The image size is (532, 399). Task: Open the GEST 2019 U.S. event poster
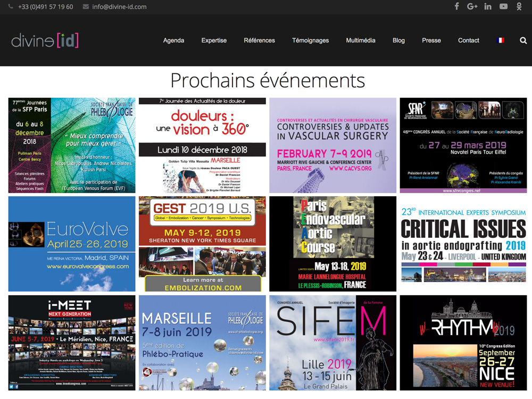(x=202, y=244)
